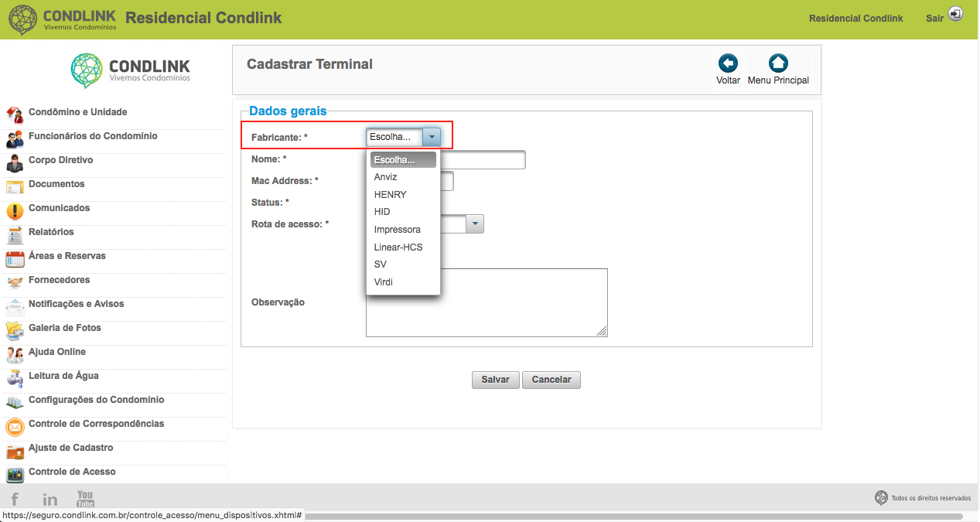Click the Fornecedores handshake icon
This screenshot has width=980, height=522.
[x=15, y=283]
